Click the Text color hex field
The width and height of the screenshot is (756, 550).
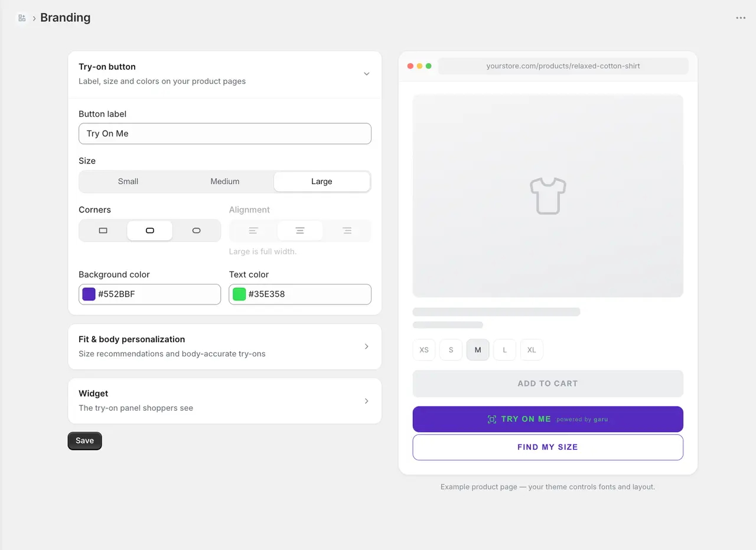[x=300, y=294]
